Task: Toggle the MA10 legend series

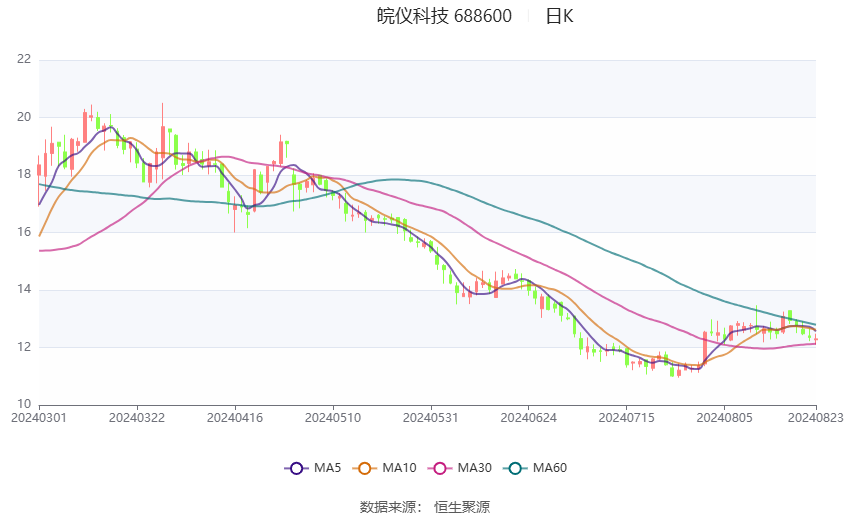Action: (384, 468)
